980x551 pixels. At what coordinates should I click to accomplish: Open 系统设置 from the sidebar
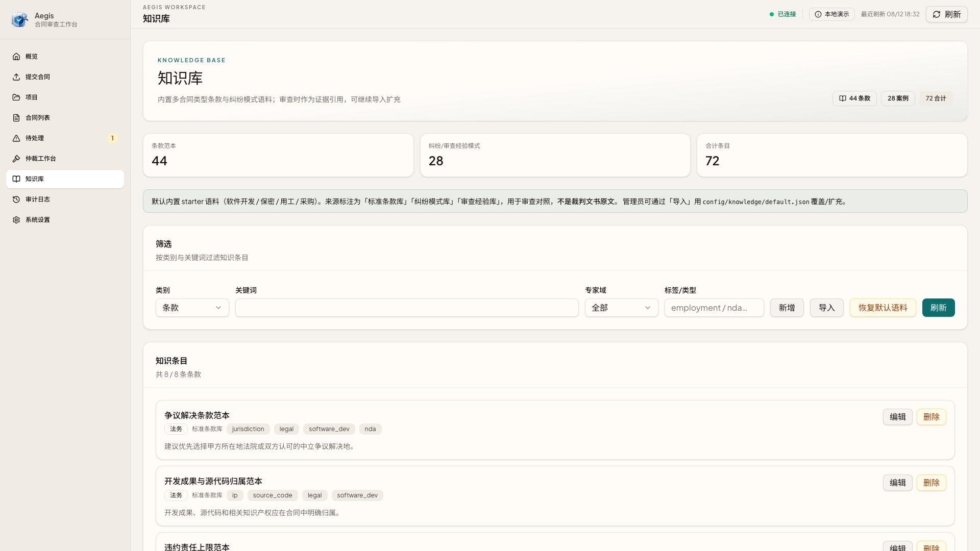[x=65, y=220]
